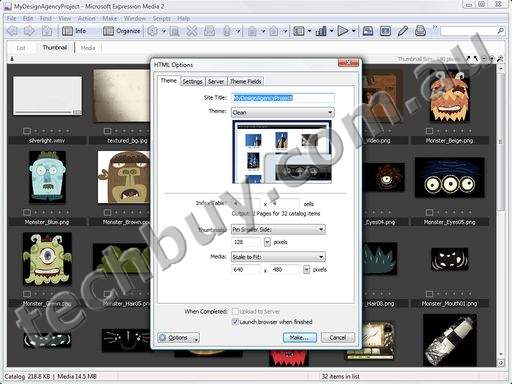Click the gear action icon in toolbar
The height and width of the screenshot is (384, 512).
tap(153, 31)
